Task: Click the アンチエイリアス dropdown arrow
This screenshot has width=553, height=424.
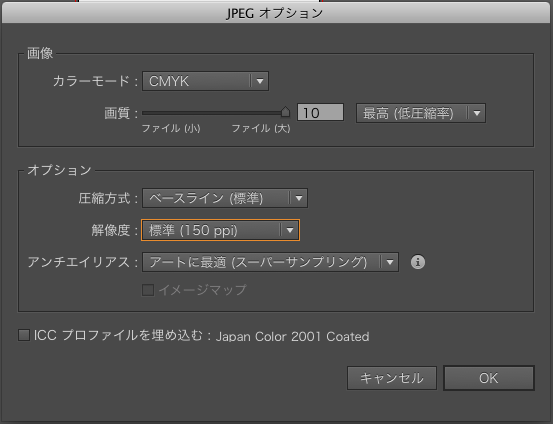Action: click(390, 262)
